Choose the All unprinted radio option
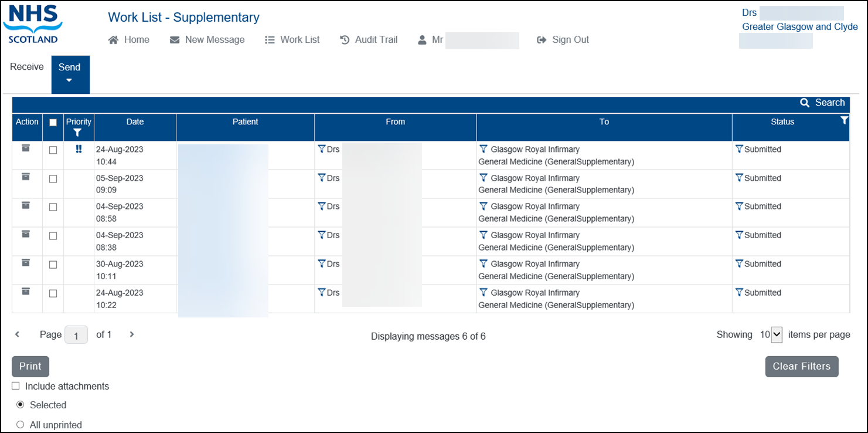868x433 pixels. point(21,425)
